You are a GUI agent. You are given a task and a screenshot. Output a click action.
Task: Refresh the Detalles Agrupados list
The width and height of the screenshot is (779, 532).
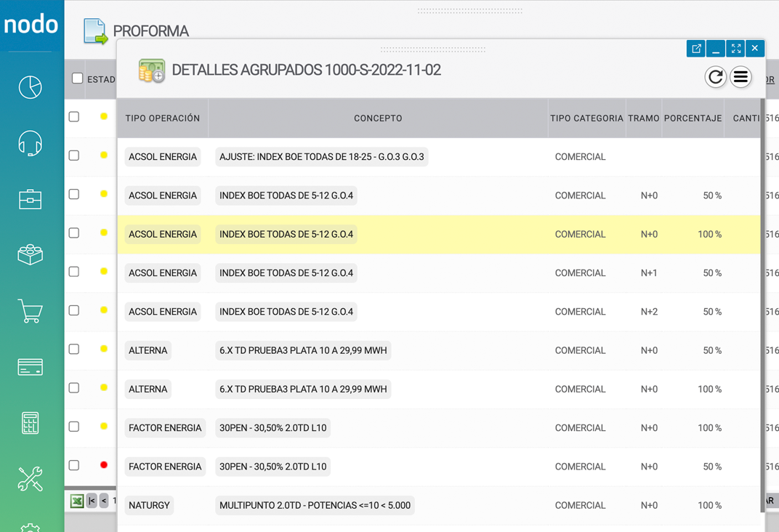[x=715, y=77]
